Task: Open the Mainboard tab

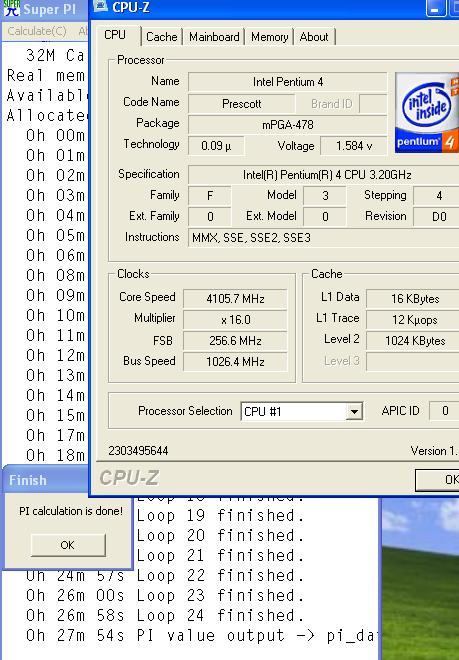Action: coord(214,37)
